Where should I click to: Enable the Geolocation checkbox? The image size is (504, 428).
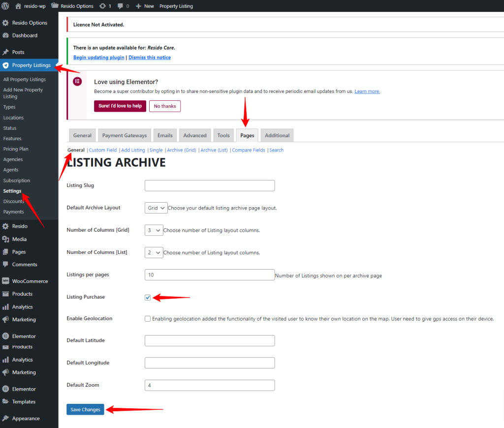(148, 319)
